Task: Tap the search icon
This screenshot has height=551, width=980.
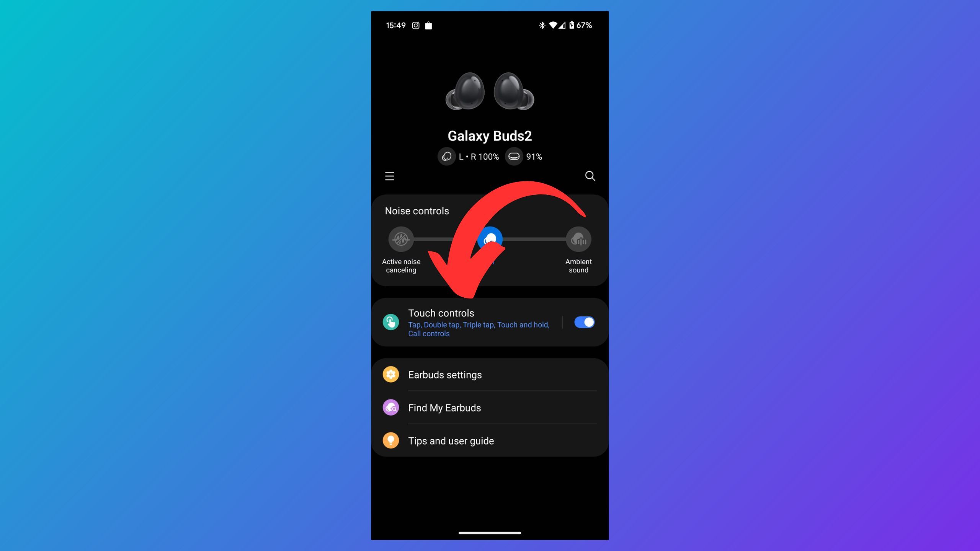Action: [590, 176]
